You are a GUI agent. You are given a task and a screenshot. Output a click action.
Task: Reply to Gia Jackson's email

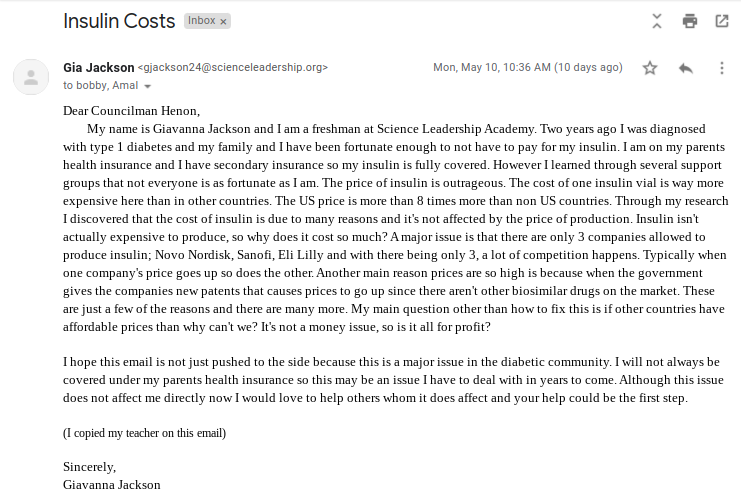[686, 68]
